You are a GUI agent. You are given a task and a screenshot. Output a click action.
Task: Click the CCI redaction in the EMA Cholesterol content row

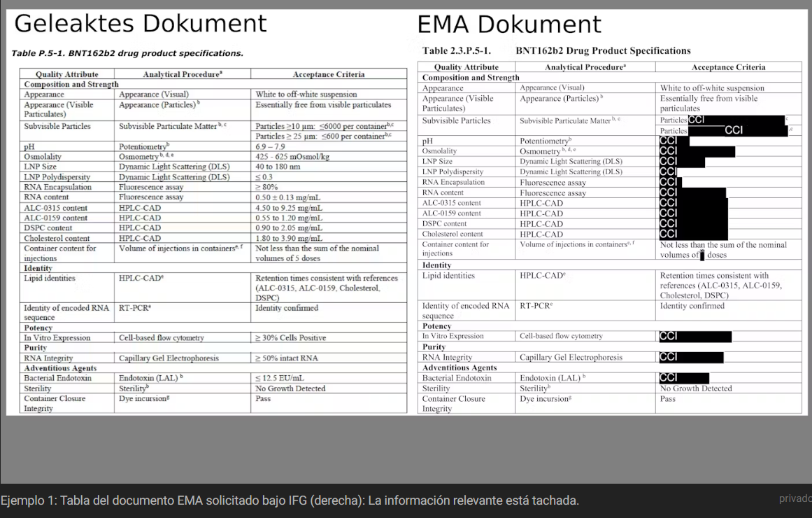[x=693, y=234]
